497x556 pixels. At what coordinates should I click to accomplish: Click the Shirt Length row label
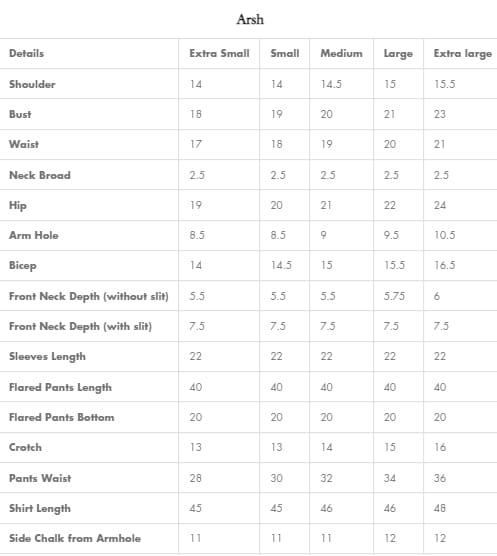[40, 508]
